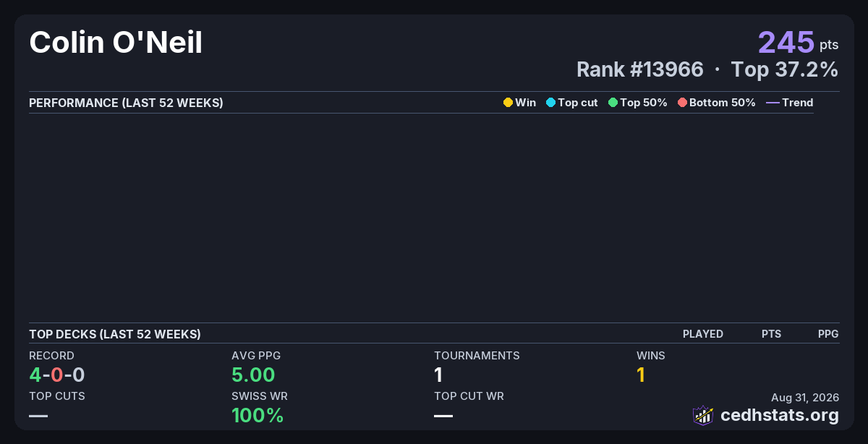Click the cedhstats.org logo icon
868x444 pixels.
point(703,415)
